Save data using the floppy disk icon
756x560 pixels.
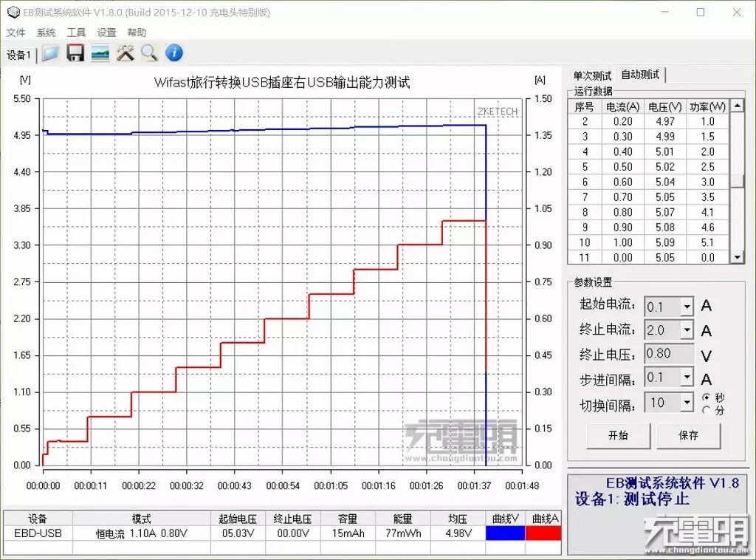tap(75, 53)
